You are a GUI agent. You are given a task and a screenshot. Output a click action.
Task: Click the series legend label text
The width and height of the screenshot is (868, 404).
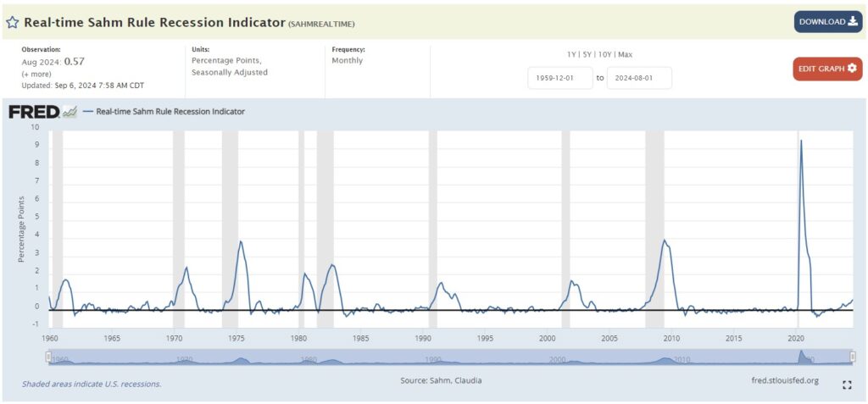170,111
